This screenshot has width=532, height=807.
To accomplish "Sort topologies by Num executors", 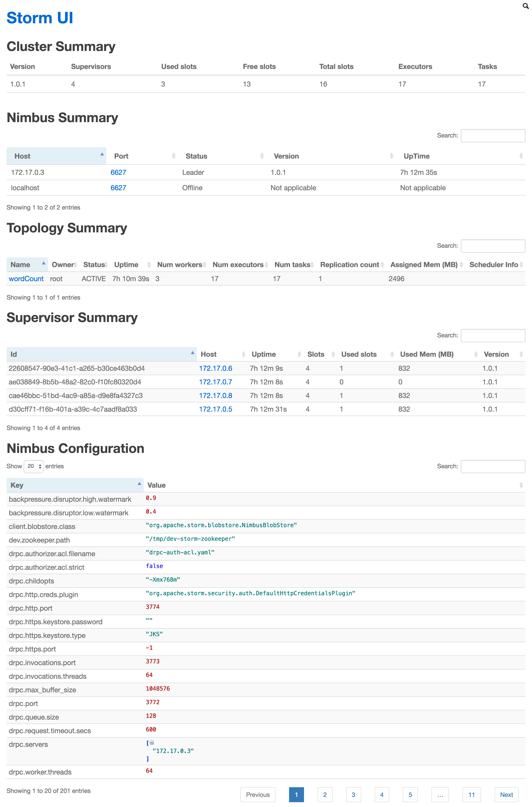I will click(x=240, y=265).
